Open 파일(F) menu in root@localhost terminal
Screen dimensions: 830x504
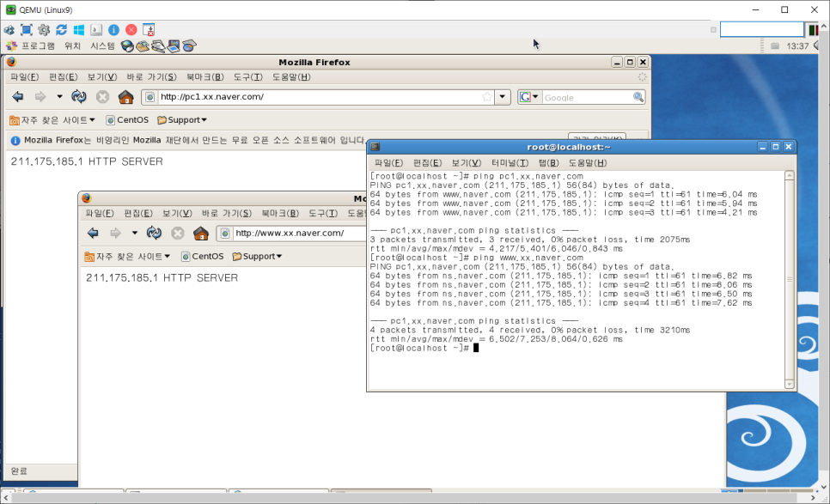tap(388, 163)
